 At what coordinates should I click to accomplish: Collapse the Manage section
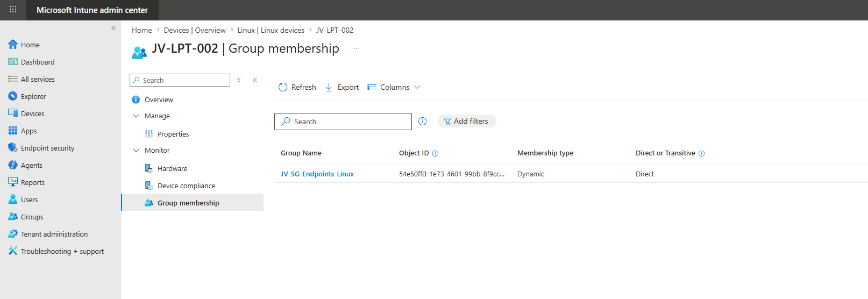click(x=136, y=116)
